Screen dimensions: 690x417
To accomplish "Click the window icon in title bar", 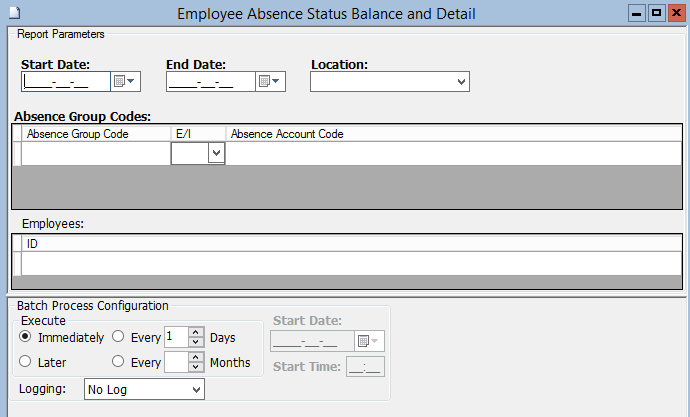I will coord(10,13).
